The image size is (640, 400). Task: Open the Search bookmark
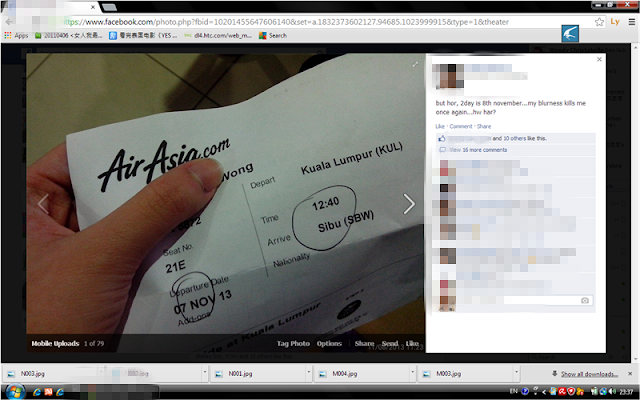point(273,36)
